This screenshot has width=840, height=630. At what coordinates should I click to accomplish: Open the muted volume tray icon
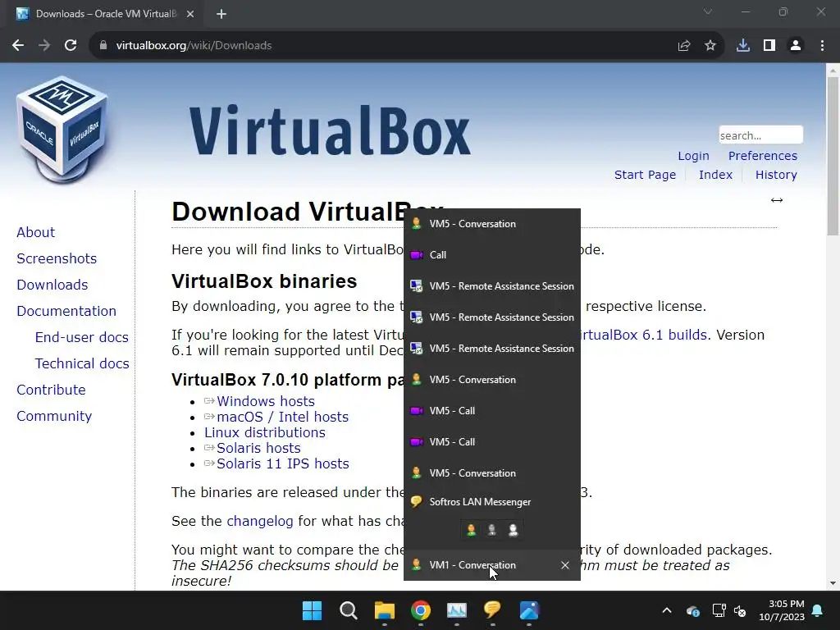[741, 610]
